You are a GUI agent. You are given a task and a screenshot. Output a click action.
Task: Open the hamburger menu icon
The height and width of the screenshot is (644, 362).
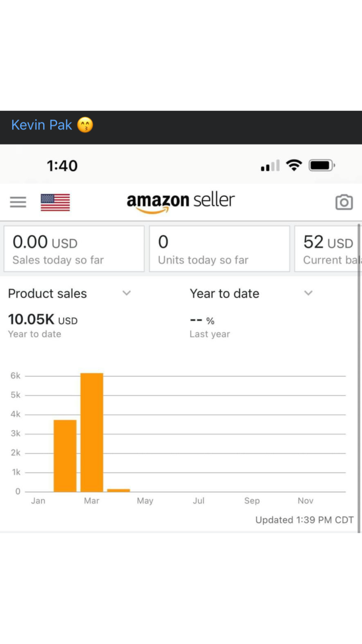18,202
